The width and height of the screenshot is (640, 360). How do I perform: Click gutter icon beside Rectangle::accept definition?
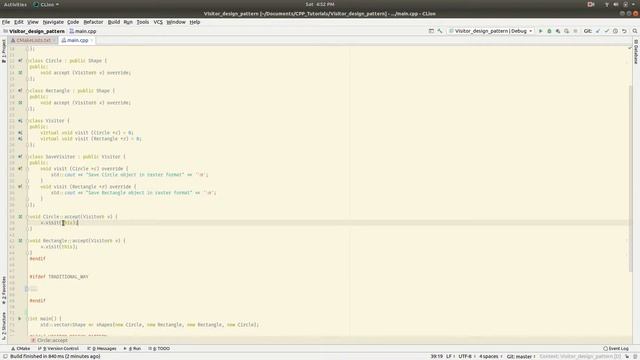20,241
